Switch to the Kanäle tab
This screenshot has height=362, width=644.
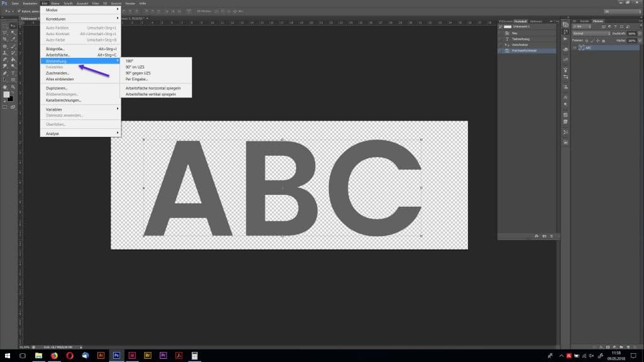point(584,21)
